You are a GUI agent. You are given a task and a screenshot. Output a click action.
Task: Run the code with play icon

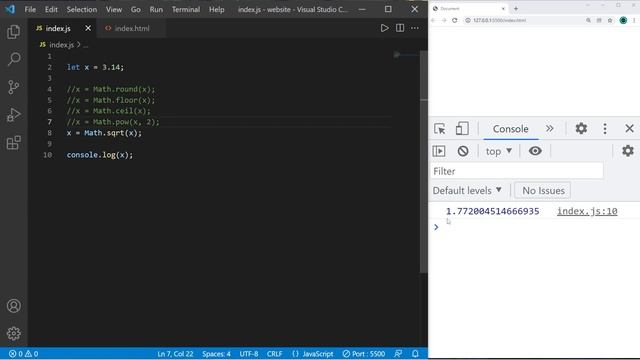click(x=384, y=28)
